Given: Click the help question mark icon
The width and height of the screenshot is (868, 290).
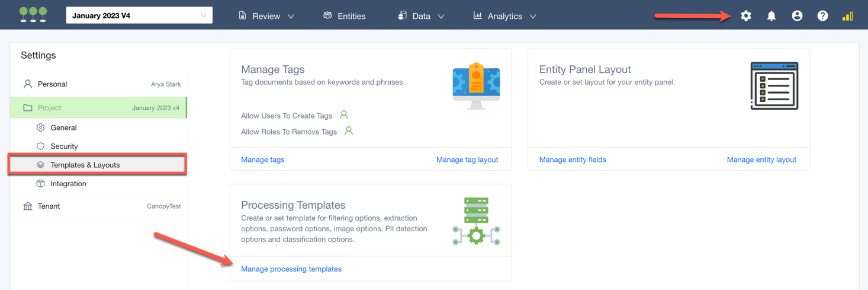Looking at the screenshot, I should pyautogui.click(x=822, y=16).
